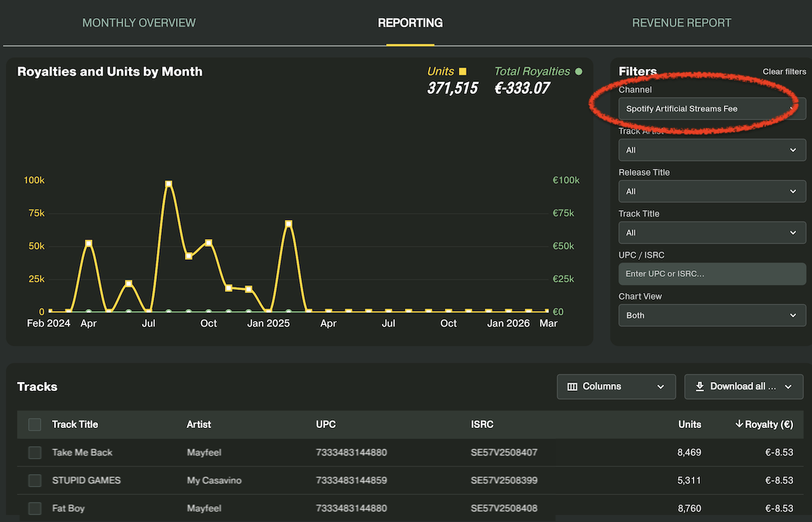Check the Take Me Back row checkbox

point(34,453)
